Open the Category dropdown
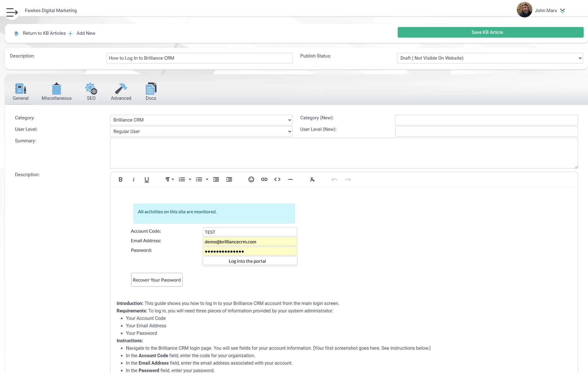588x373 pixels. (201, 120)
